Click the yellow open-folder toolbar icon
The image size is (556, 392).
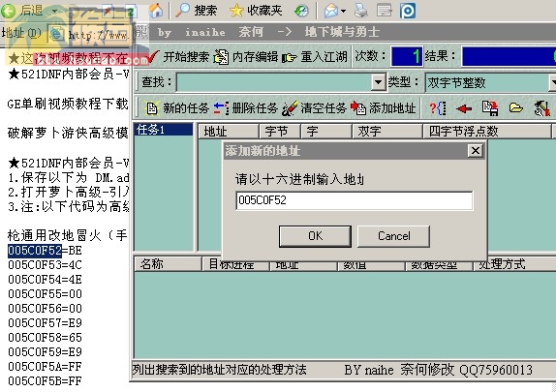[x=516, y=107]
